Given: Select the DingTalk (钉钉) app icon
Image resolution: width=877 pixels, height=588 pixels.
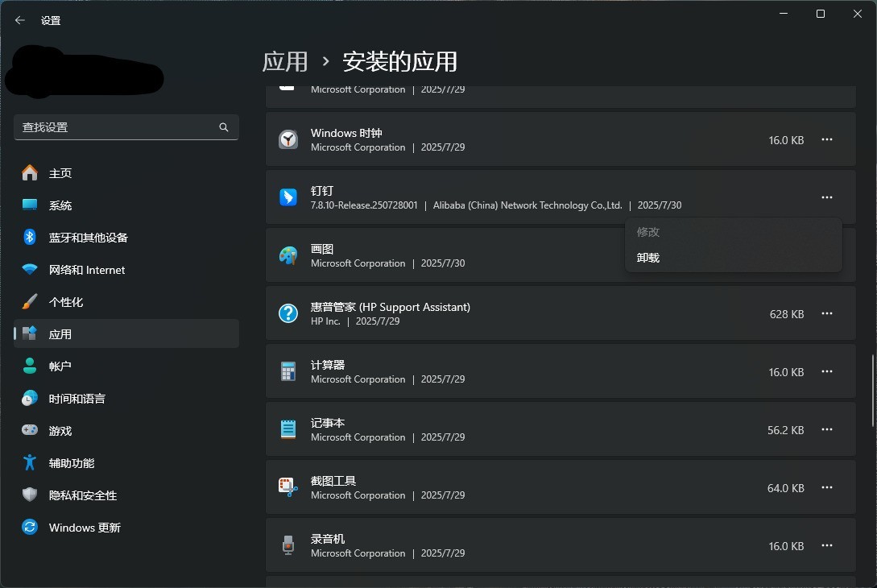Looking at the screenshot, I should point(288,197).
